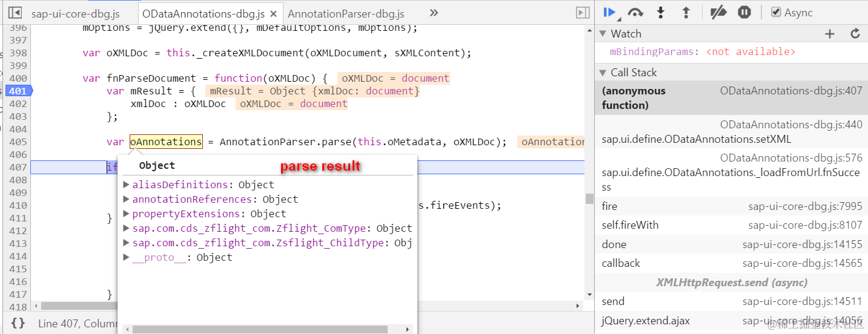Image resolution: width=868 pixels, height=334 pixels.
Task: Select the done call stack frame
Action: coord(731,244)
